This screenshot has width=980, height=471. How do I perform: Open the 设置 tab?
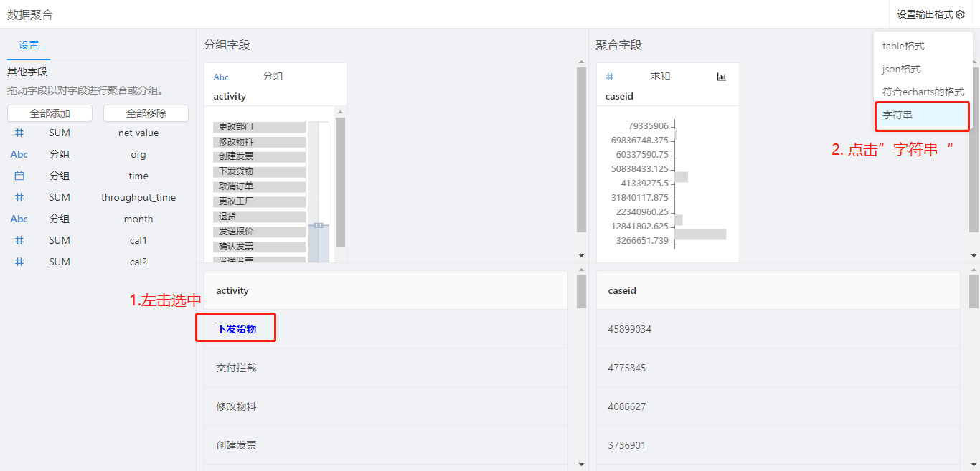29,45
